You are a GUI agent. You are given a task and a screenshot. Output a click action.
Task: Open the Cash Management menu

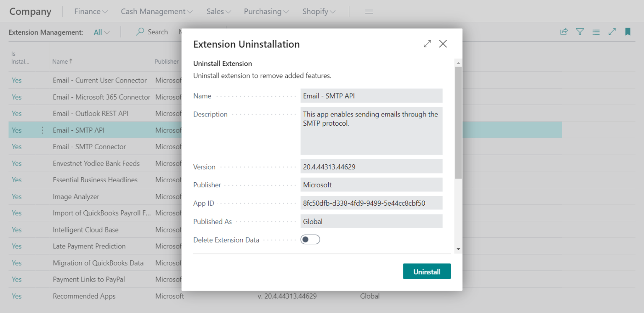coord(157,11)
